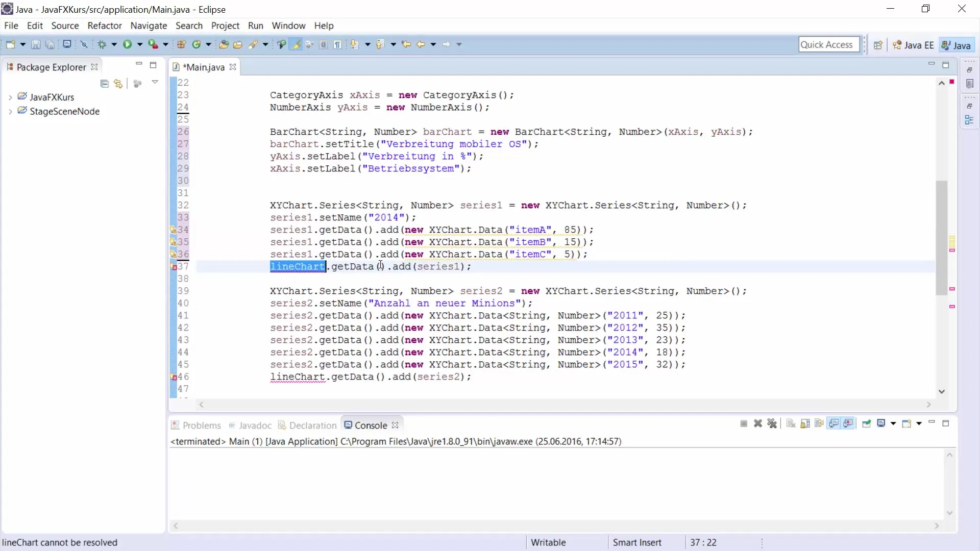Click the Previous Annotation icon
This screenshot has height=551, width=980.
point(380,44)
